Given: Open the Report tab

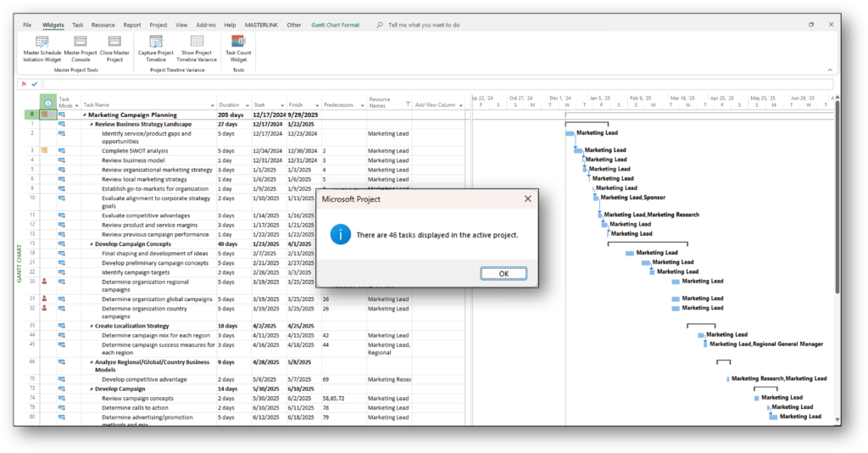Looking at the screenshot, I should pos(131,25).
